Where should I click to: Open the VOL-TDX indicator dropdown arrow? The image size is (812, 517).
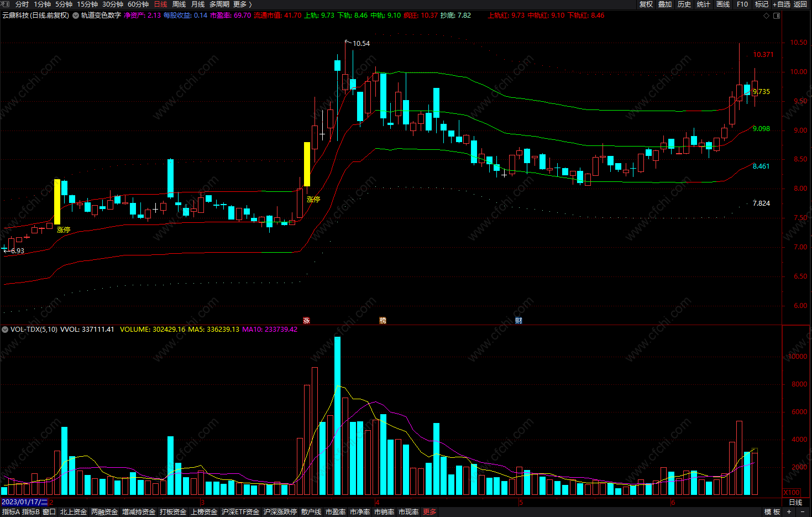(x=5, y=330)
